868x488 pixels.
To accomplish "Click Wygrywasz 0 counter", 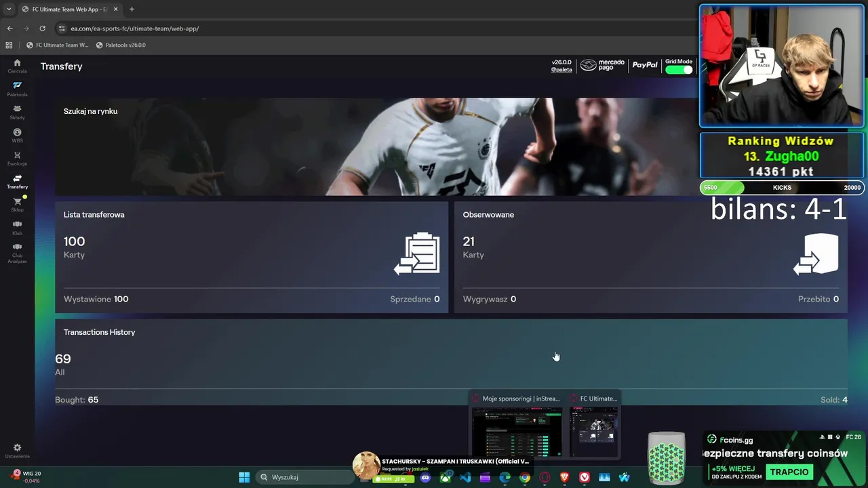I will (x=490, y=299).
